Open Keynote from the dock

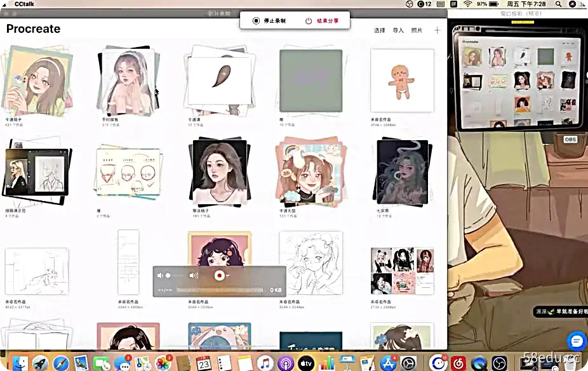347,363
